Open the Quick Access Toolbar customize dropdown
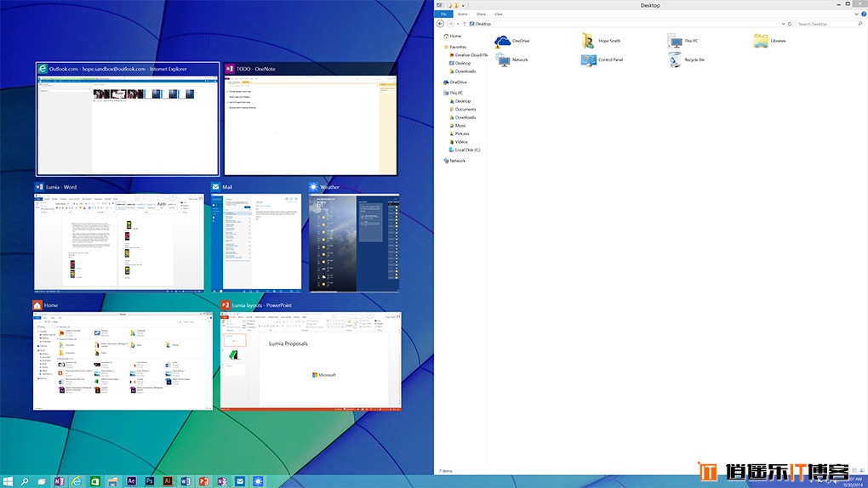Screen dimensions: 868x488 pos(463,6)
